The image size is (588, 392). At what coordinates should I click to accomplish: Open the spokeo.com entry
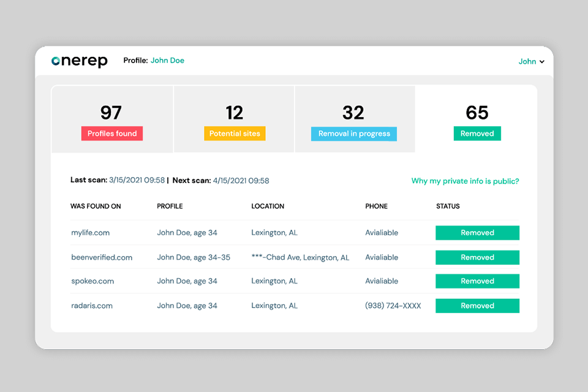(92, 281)
